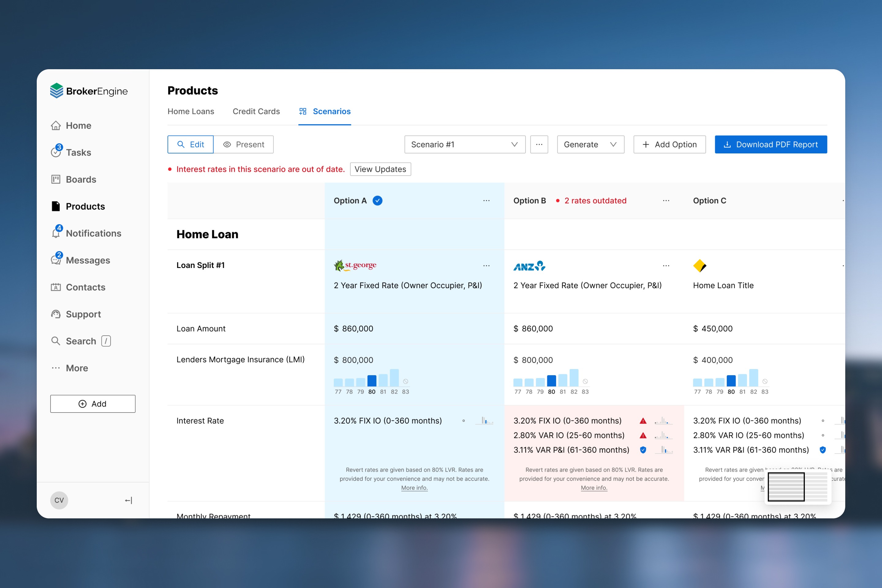
Task: Switch to Present view mode
Action: (x=244, y=144)
